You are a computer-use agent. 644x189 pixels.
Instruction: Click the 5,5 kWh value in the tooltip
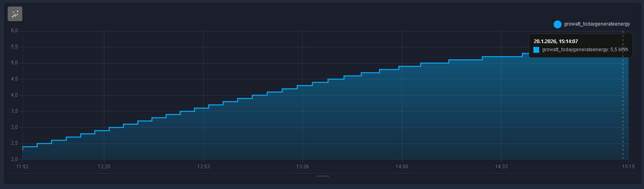tap(619, 50)
